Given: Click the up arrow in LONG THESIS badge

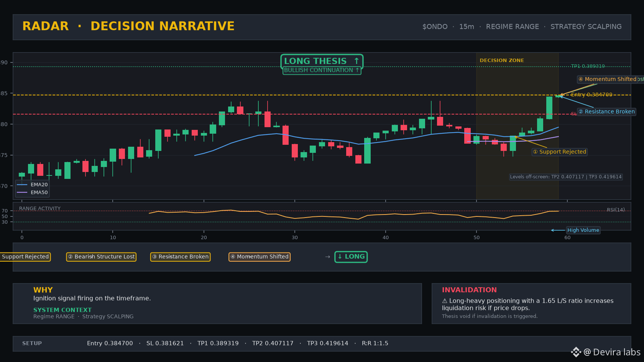Looking at the screenshot, I should tap(356, 61).
